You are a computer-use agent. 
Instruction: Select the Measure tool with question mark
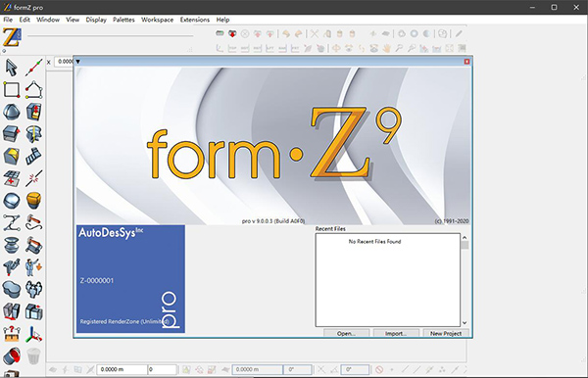(x=11, y=334)
